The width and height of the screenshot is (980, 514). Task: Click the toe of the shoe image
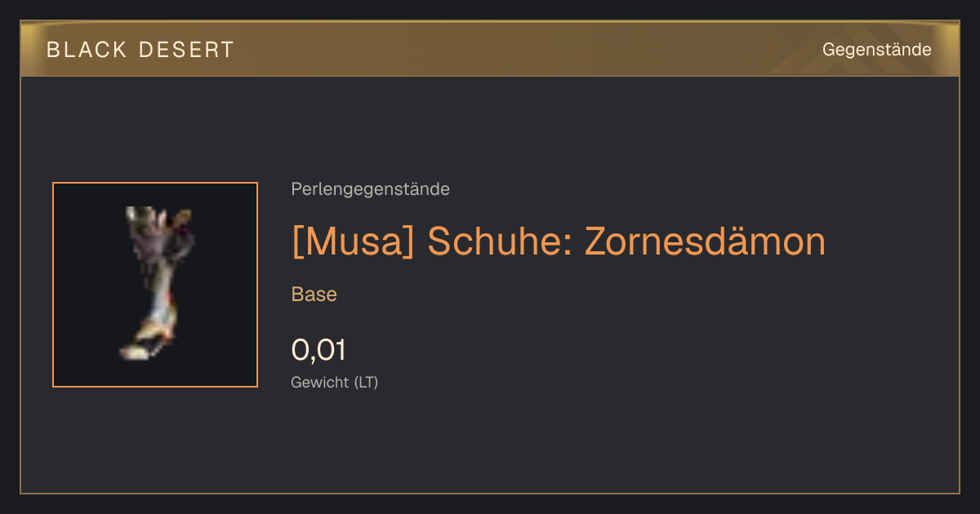129,352
